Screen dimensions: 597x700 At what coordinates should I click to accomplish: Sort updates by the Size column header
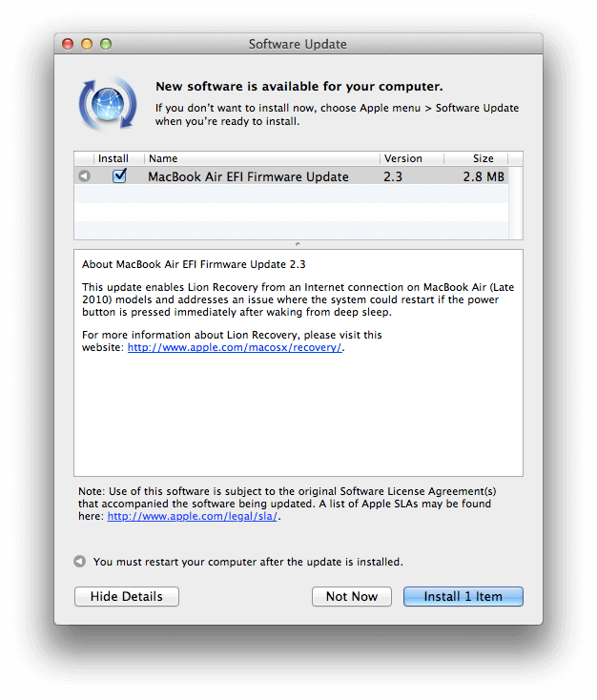coord(476,158)
